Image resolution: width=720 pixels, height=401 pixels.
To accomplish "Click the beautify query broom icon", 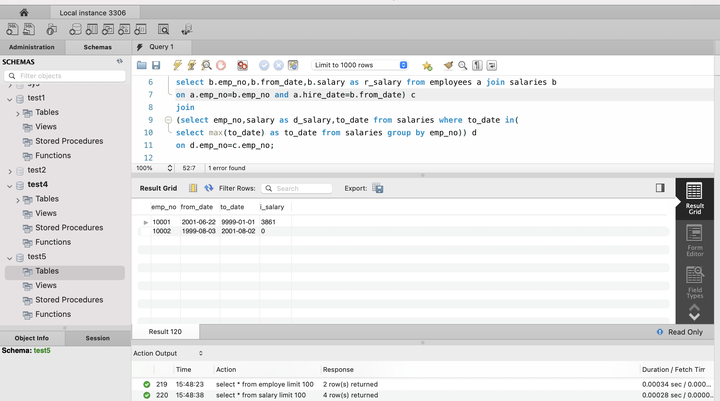I will click(448, 65).
